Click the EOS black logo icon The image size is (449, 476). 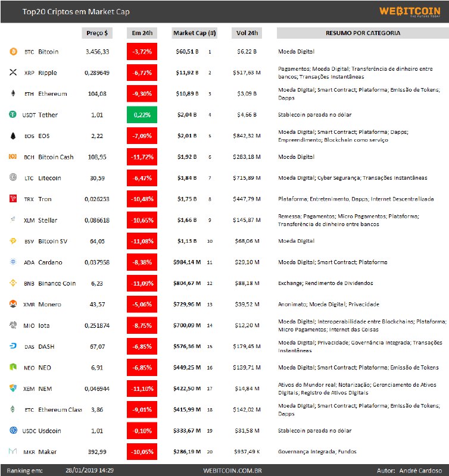pos(13,136)
